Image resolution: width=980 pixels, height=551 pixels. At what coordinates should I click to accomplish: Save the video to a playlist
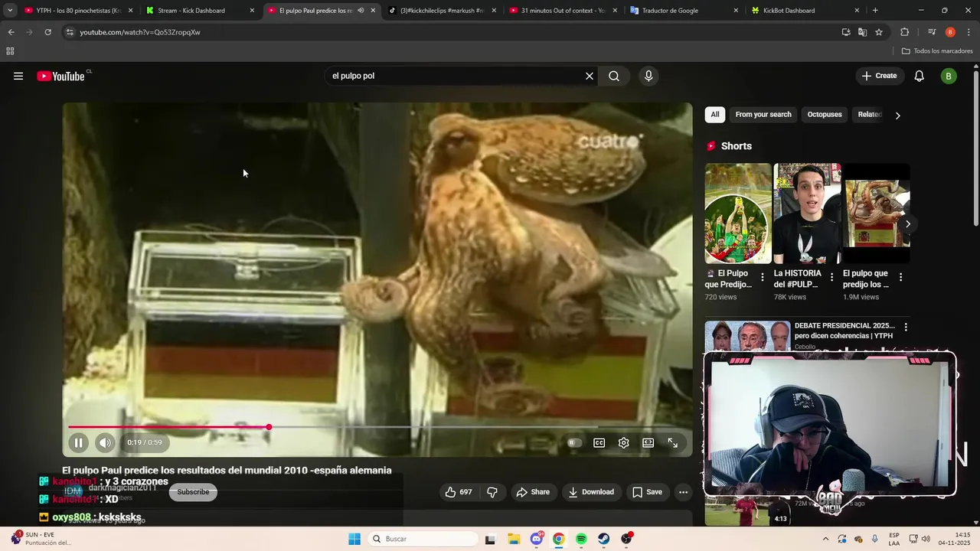pyautogui.click(x=647, y=492)
